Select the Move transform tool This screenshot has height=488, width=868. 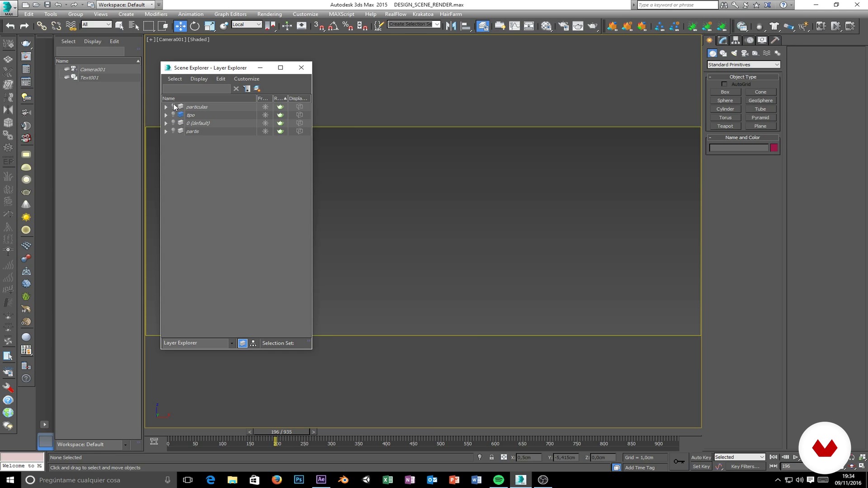click(180, 26)
